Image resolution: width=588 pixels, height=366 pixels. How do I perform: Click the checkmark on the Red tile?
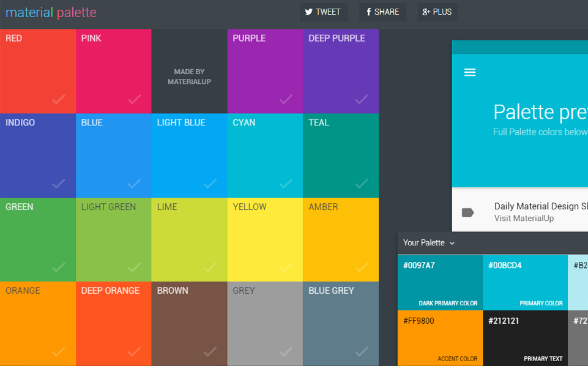(x=59, y=99)
